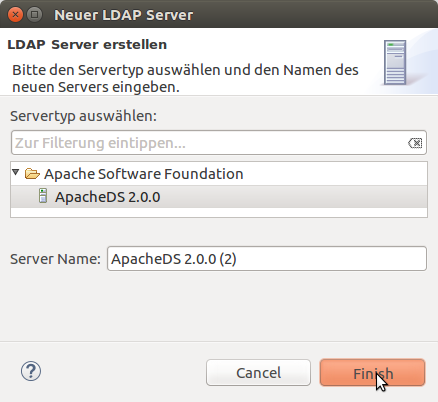438x402 pixels.
Task: Click the server tower image in the header
Action: [395, 62]
